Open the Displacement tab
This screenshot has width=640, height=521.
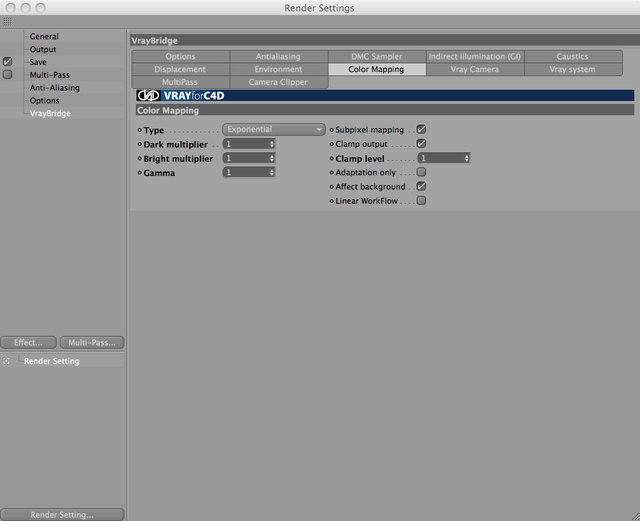point(180,69)
